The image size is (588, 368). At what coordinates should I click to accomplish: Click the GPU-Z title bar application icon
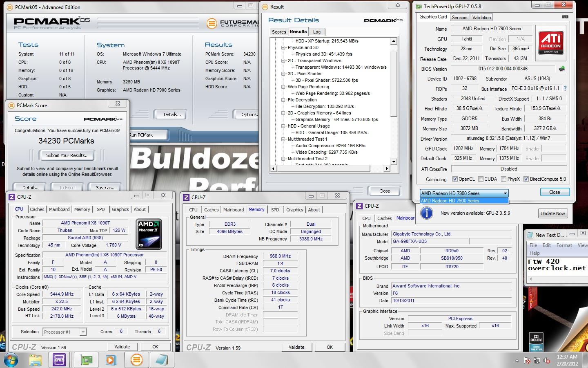(419, 6)
